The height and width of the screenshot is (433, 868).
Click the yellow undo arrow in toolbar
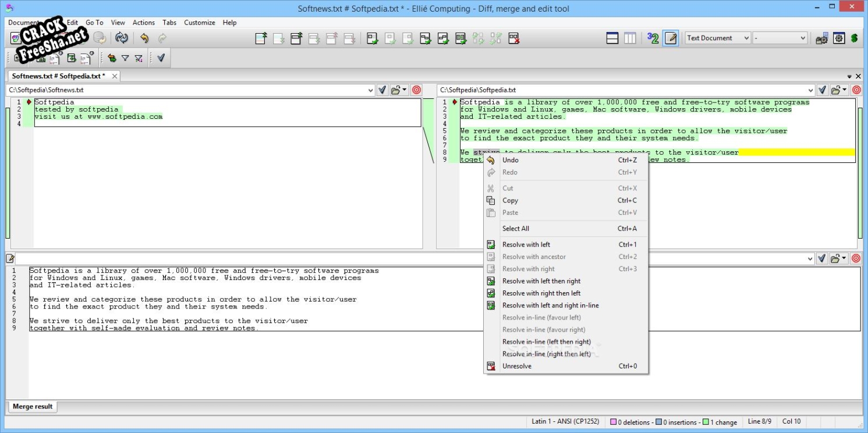(x=144, y=38)
